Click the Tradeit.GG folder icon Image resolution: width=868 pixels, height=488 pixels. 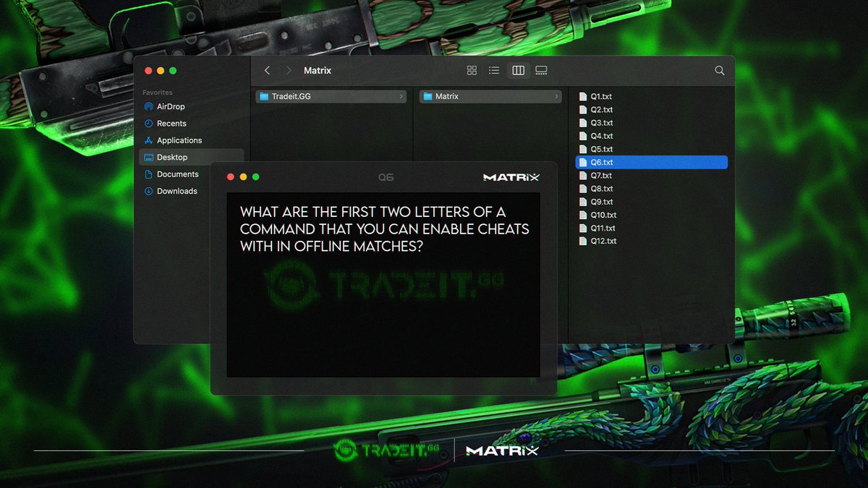pyautogui.click(x=264, y=96)
